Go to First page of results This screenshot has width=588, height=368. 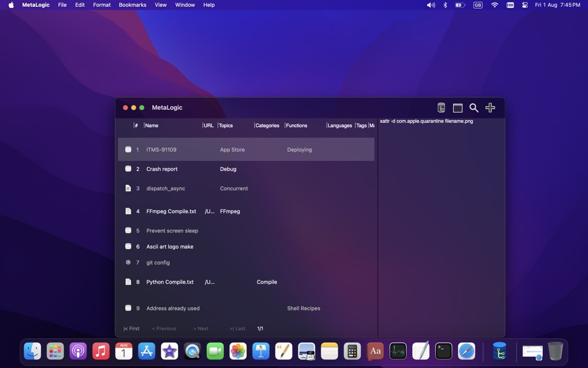131,328
